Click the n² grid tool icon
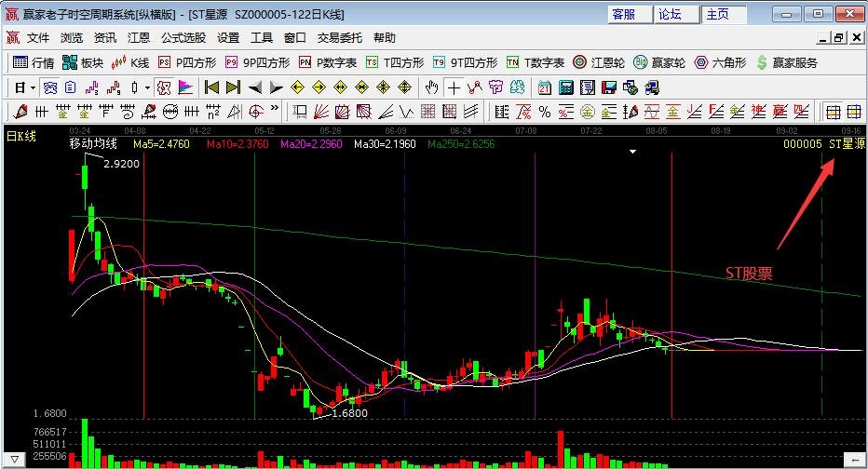Viewport: 868px width, 469px height. pos(213,112)
